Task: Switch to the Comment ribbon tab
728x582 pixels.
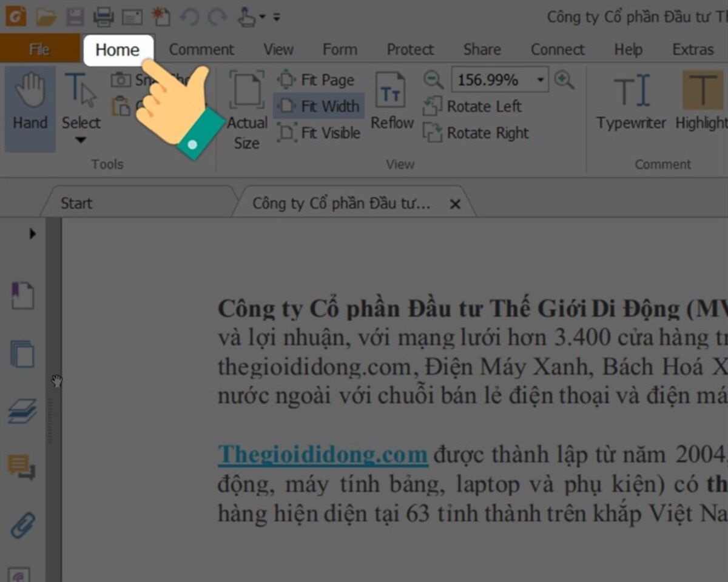Action: coord(201,50)
